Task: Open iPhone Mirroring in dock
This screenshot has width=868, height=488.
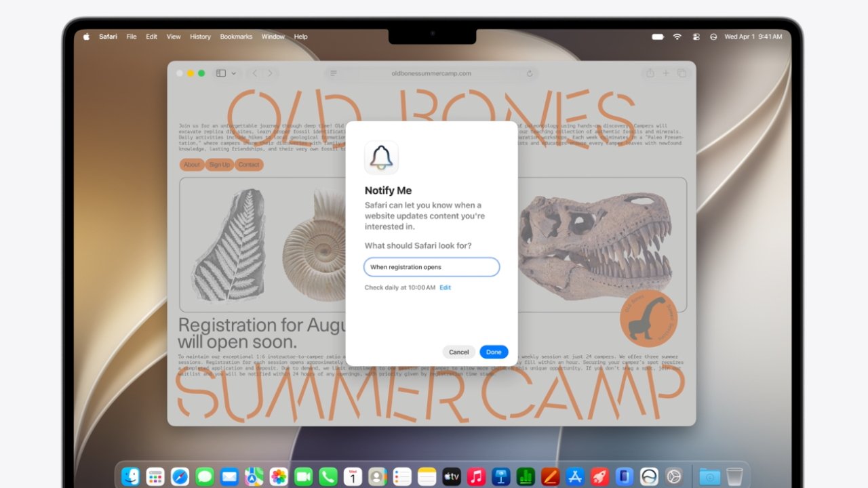Action: point(624,476)
